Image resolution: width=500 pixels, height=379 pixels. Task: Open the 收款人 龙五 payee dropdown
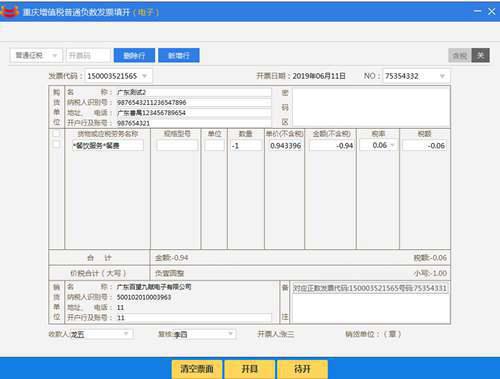[x=126, y=334]
